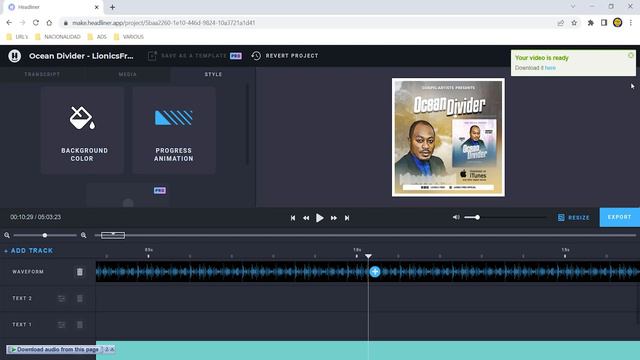
Task: Open the VARIOUS bookmarks folder
Action: coord(129,37)
